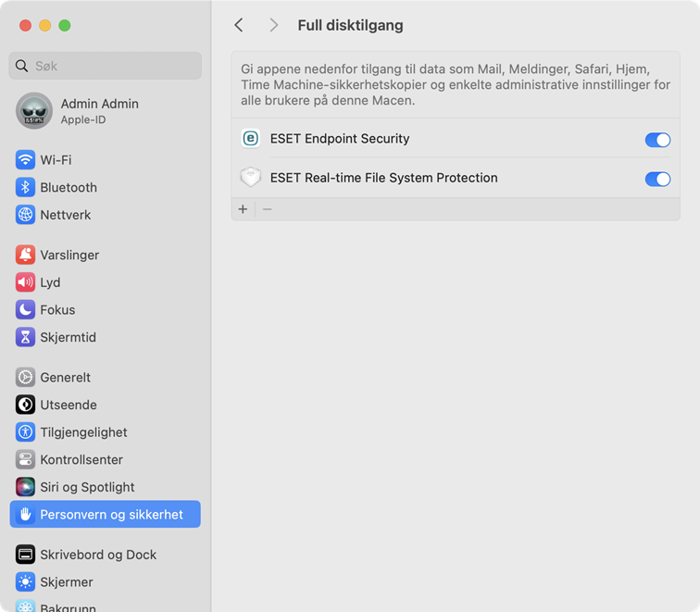The image size is (700, 612).
Task: Open Nettverk settings
Action: pyautogui.click(x=66, y=215)
